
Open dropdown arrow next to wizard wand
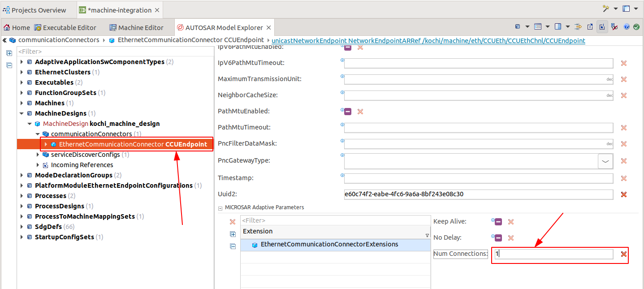pyautogui.click(x=616, y=9)
